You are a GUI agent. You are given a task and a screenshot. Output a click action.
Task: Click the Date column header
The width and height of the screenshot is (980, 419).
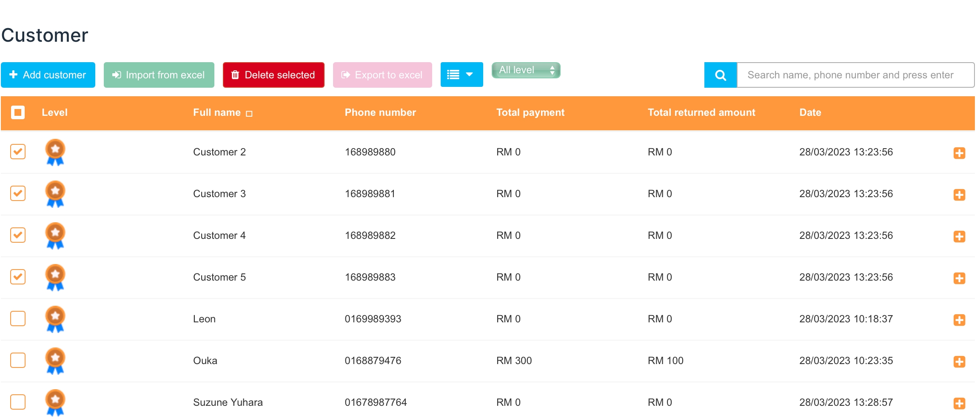[810, 112]
